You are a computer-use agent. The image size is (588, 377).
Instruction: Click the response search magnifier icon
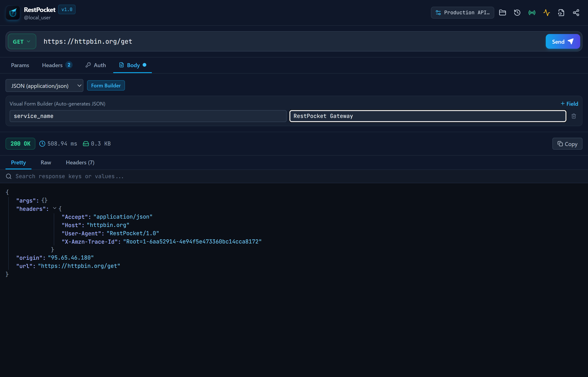coord(8,176)
